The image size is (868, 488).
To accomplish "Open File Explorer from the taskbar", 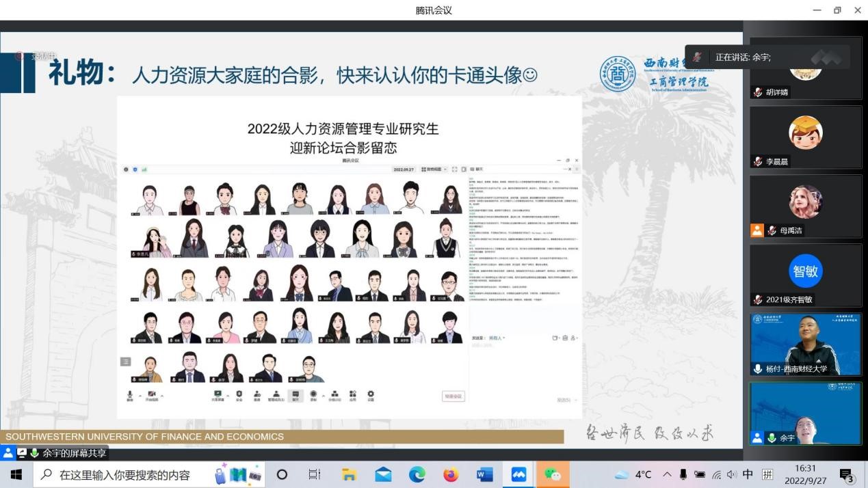I will [349, 474].
